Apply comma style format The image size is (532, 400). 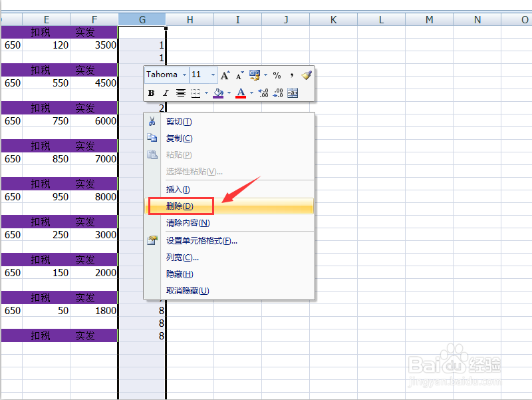pos(291,75)
